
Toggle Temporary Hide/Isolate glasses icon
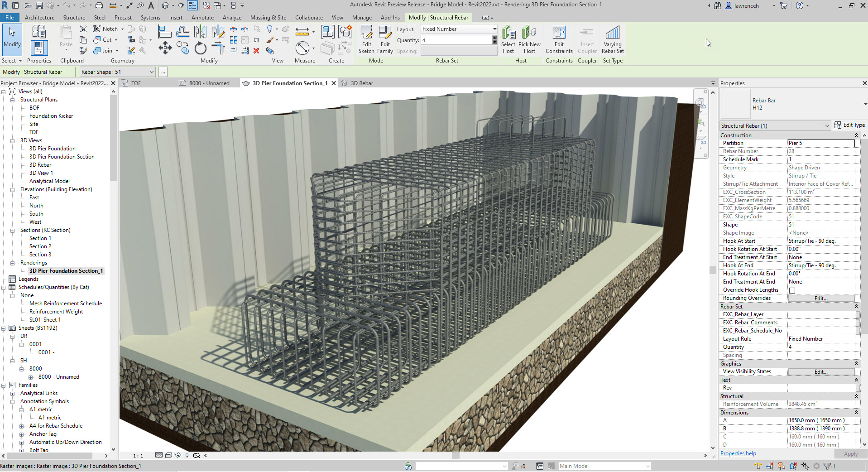point(177,455)
